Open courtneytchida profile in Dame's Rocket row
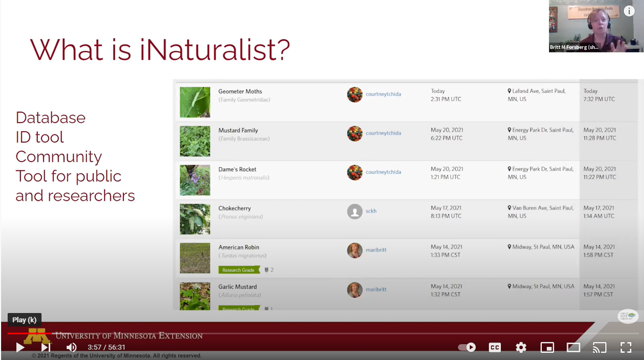 tap(383, 172)
